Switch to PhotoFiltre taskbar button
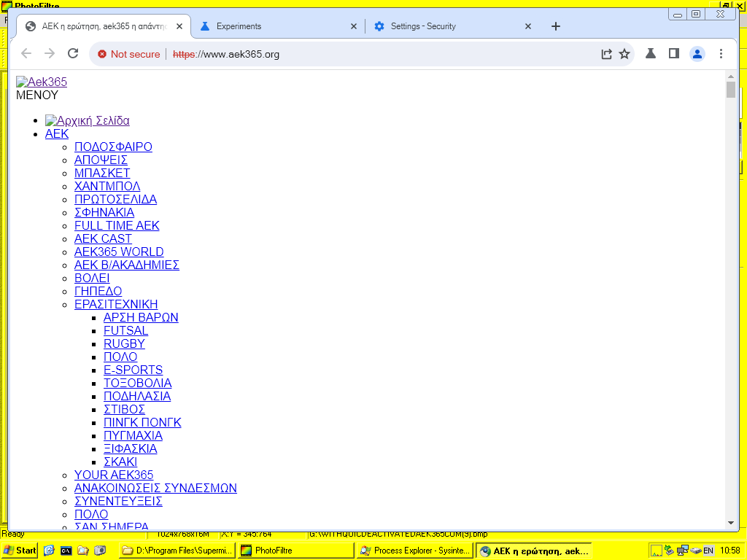747x560 pixels. [x=296, y=551]
